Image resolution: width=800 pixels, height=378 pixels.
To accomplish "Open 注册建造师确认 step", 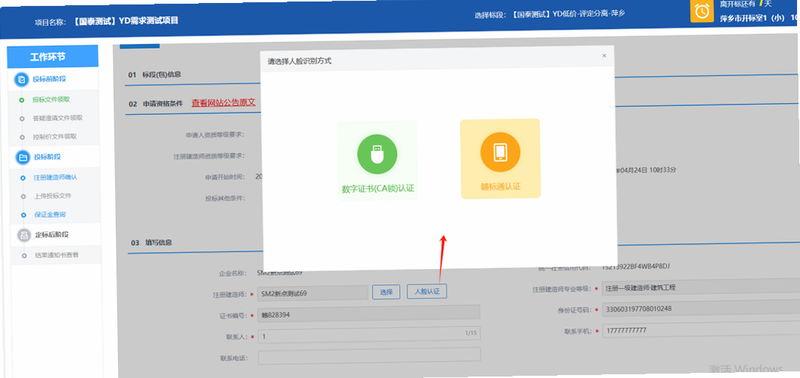I will 56,178.
